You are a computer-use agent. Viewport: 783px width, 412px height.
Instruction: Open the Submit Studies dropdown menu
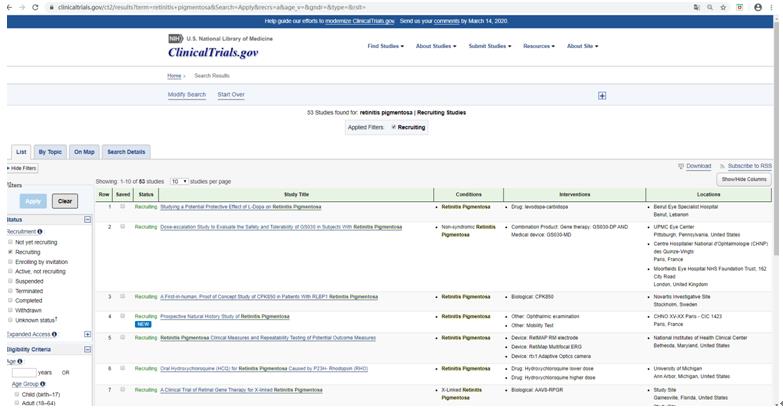click(x=490, y=46)
